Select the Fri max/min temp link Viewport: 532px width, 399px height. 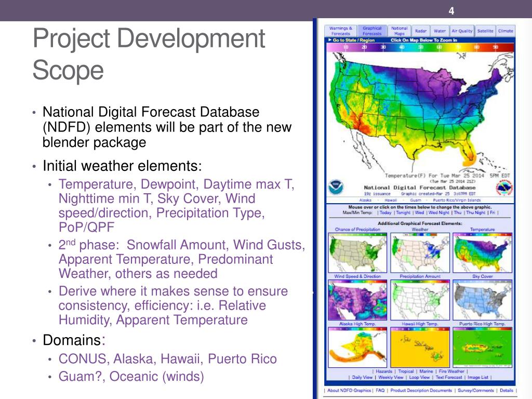click(x=493, y=212)
